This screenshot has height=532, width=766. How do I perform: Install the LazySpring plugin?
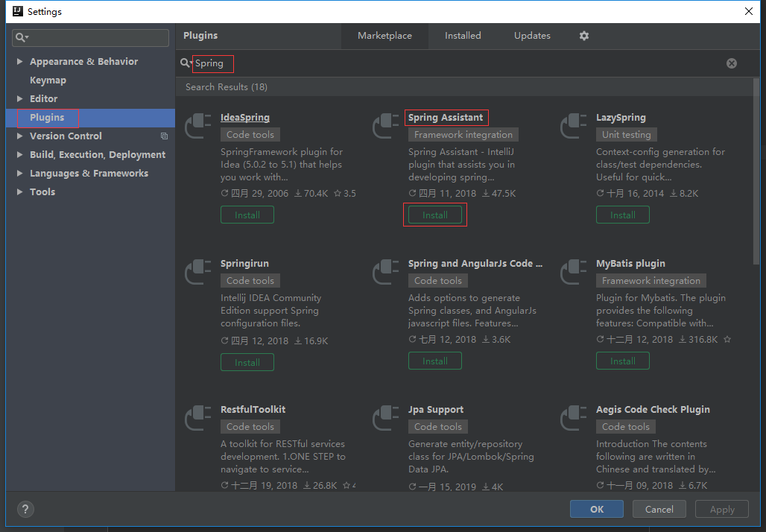622,215
